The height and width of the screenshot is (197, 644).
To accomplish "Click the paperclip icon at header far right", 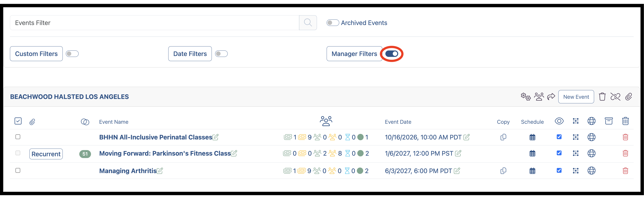I will coord(629,97).
